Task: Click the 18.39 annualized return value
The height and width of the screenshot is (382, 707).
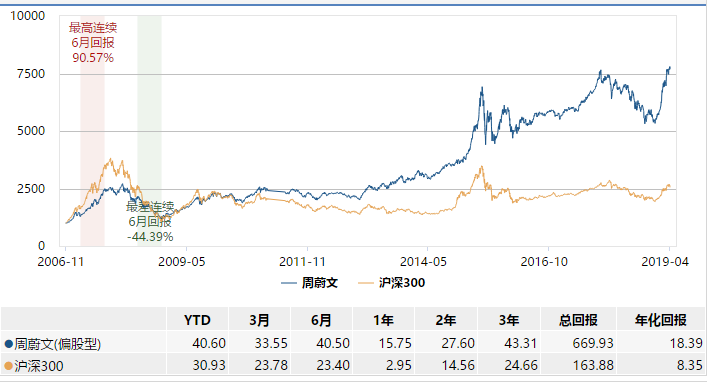Action: (x=686, y=344)
